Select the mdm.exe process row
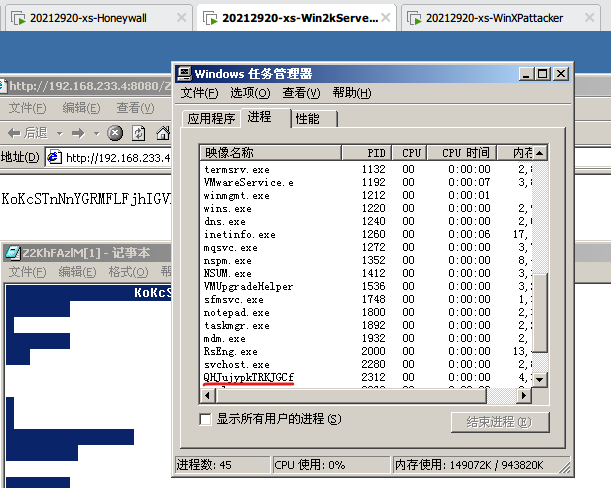 point(366,338)
